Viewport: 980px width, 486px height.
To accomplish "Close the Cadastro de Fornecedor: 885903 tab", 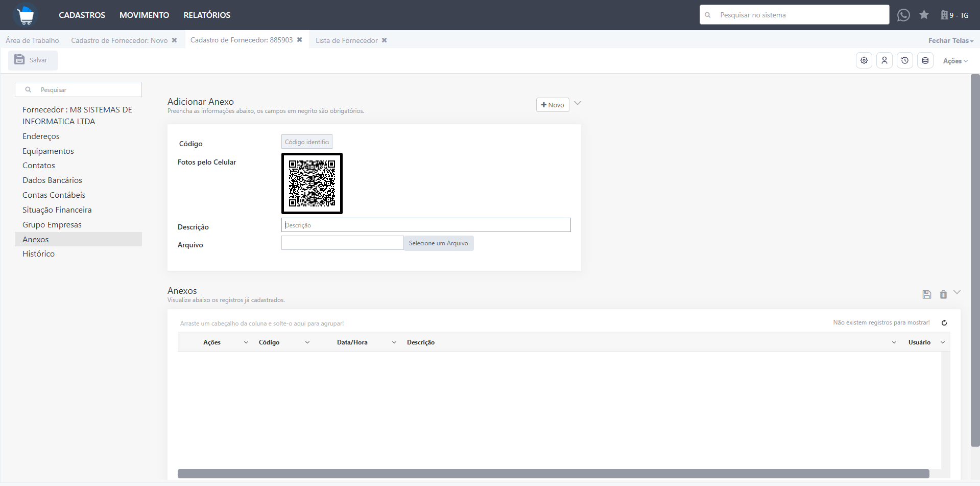I will 299,40.
